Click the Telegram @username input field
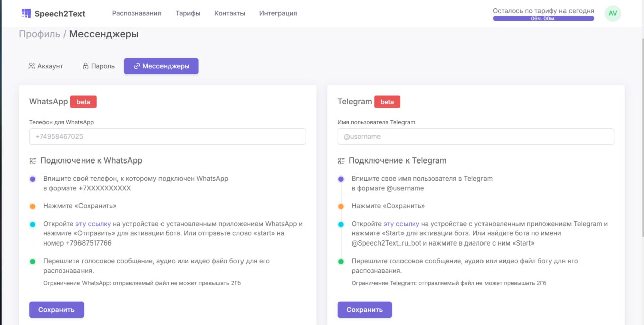The image size is (644, 325). pos(475,137)
